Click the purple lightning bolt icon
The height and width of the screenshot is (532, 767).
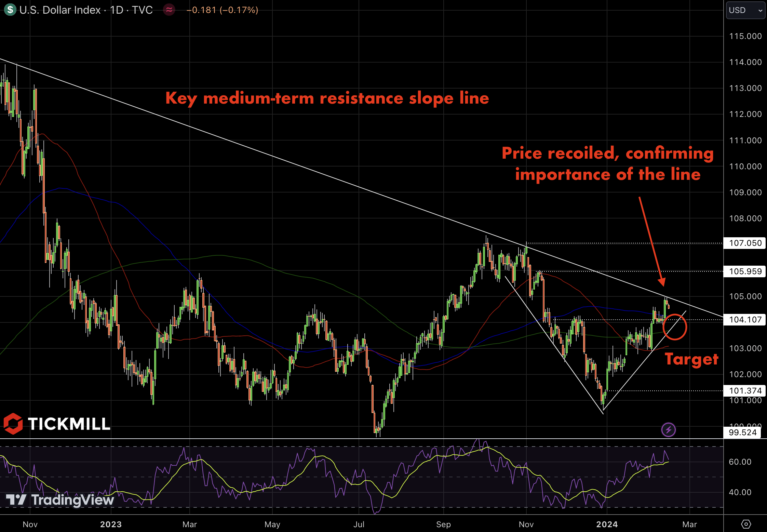coord(669,429)
